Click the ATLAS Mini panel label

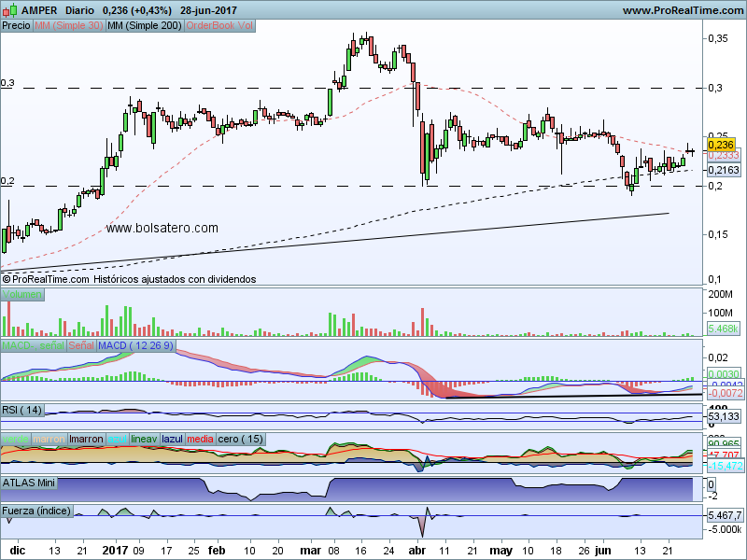[29, 483]
